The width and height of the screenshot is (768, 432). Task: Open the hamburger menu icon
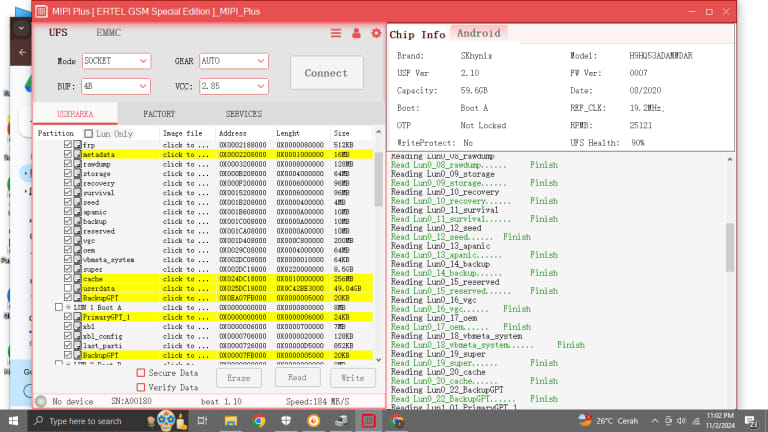[336, 33]
